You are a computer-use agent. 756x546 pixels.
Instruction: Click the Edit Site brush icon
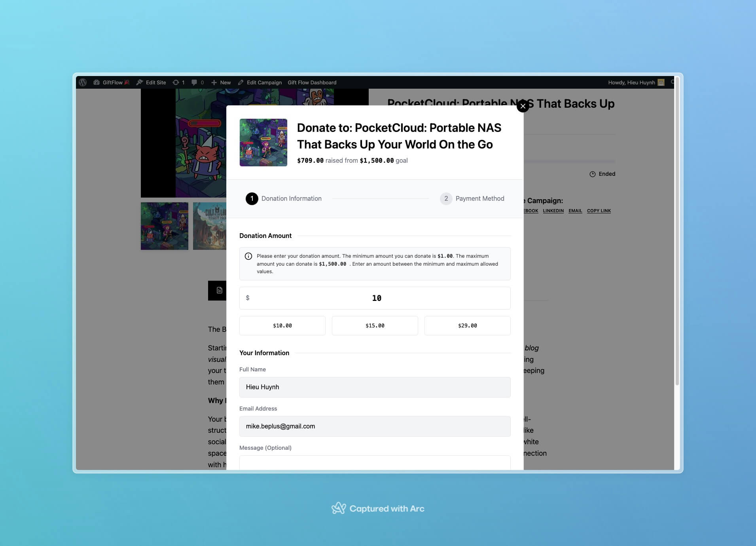tap(139, 82)
